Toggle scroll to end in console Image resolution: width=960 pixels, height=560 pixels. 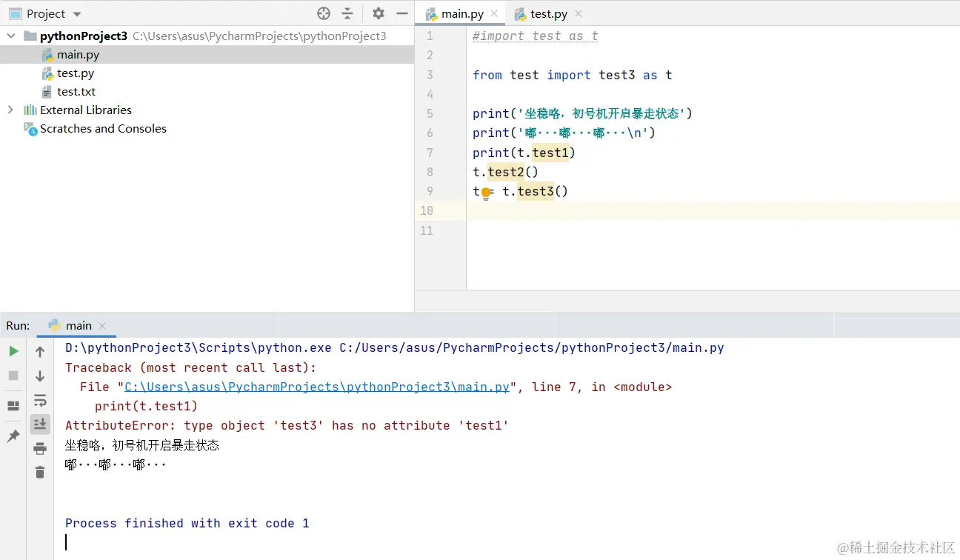pyautogui.click(x=40, y=424)
